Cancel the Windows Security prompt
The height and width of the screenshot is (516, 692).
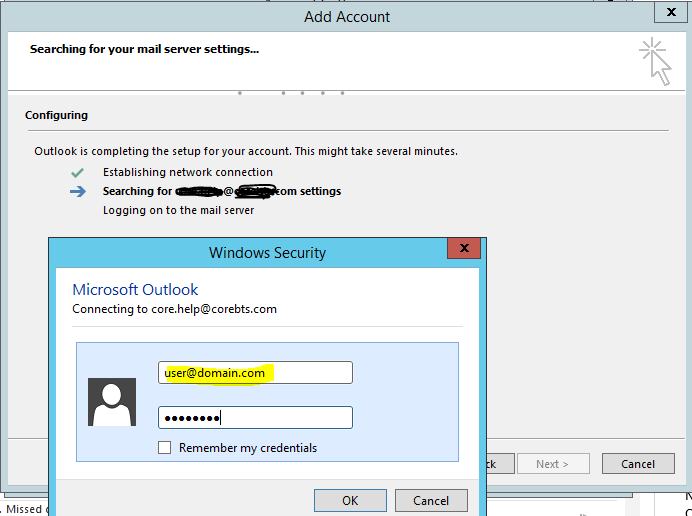pos(431,501)
